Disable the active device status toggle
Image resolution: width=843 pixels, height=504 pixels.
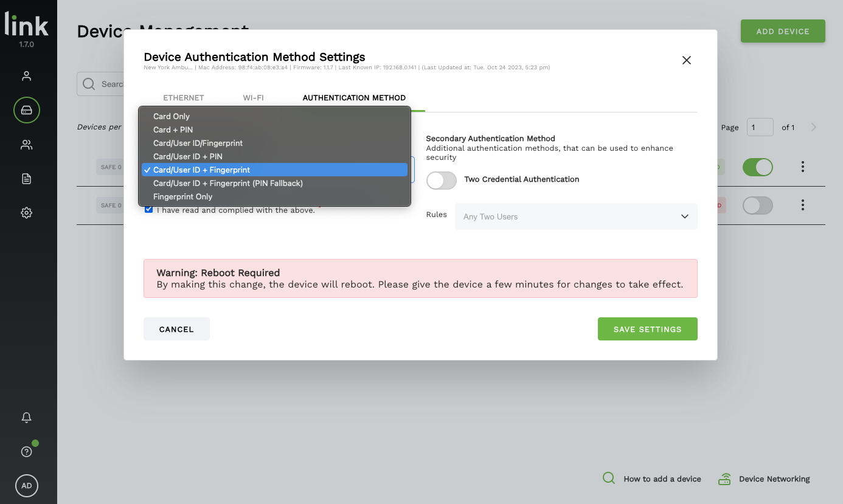coord(757,166)
